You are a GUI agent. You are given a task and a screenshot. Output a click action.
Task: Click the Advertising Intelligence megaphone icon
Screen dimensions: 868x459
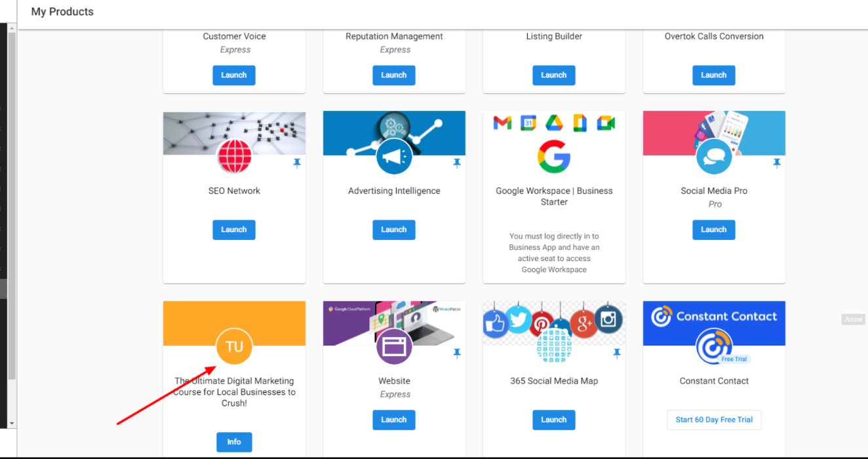click(394, 156)
